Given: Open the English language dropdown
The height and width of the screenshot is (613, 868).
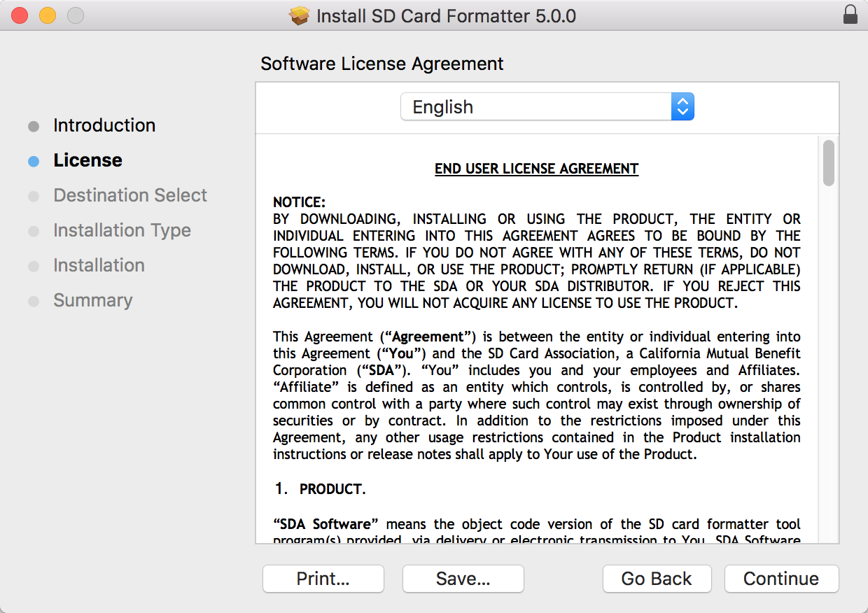Looking at the screenshot, I should (x=535, y=107).
